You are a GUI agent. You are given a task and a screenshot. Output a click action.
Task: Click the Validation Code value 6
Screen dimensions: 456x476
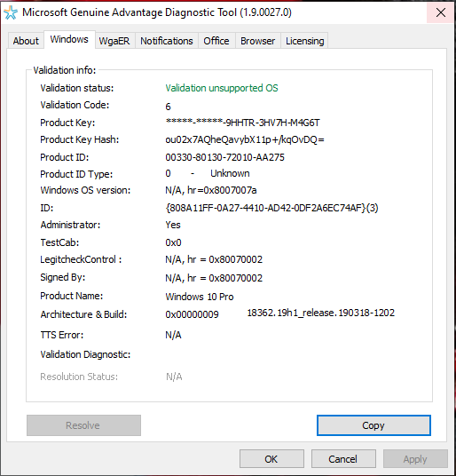[x=168, y=107]
